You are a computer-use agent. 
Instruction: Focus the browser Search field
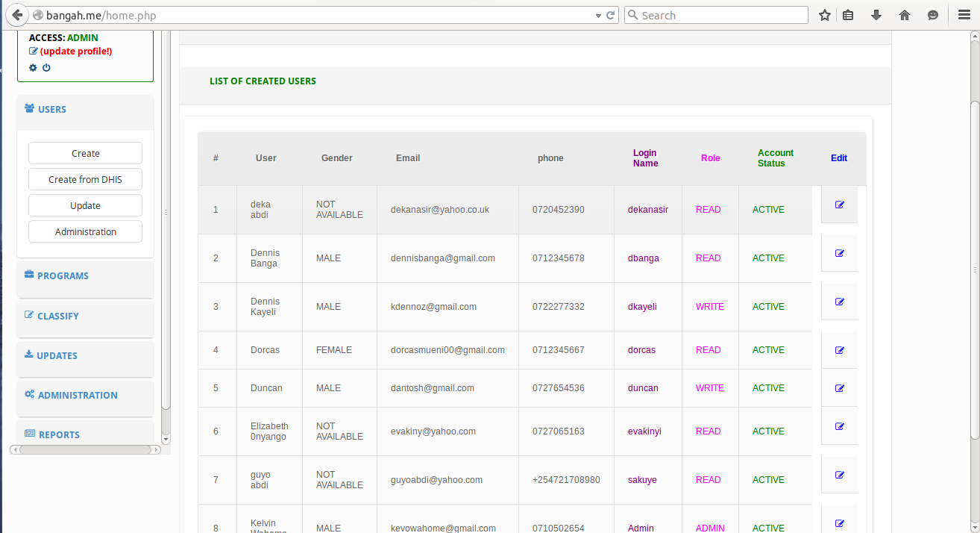[716, 15]
